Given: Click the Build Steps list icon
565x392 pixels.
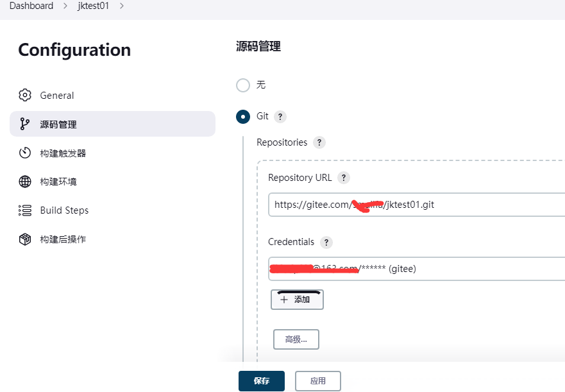Looking at the screenshot, I should [25, 210].
